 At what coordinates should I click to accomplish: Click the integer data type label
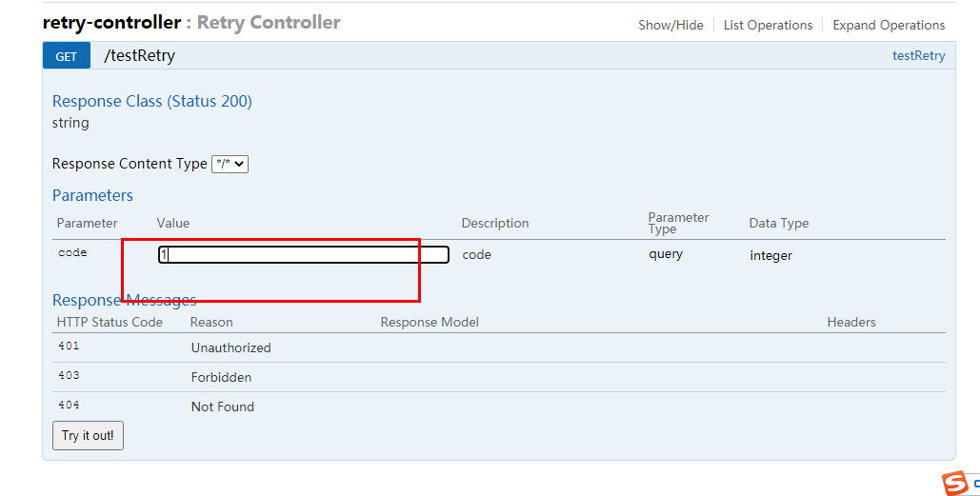(x=770, y=255)
